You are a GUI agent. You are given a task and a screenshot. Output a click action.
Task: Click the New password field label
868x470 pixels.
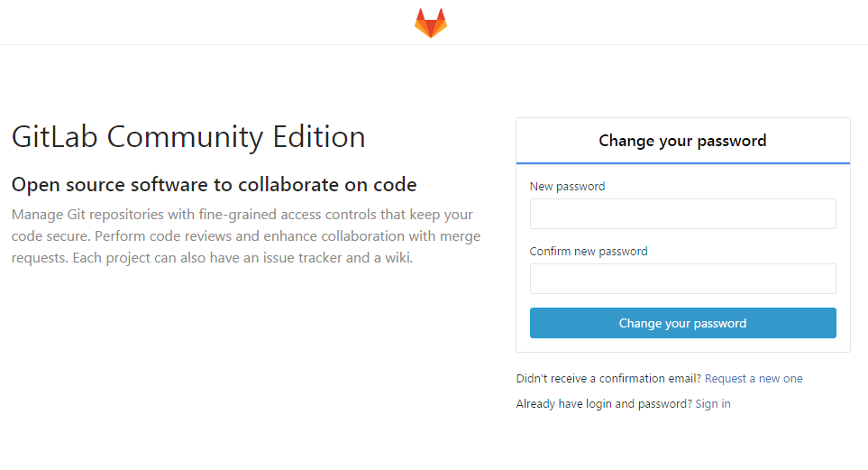coord(567,187)
